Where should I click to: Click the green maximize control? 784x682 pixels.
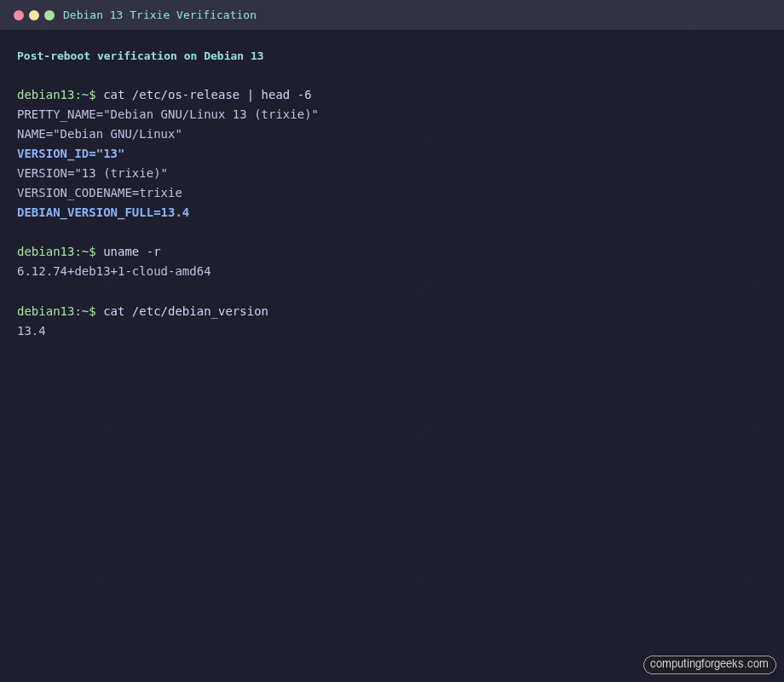click(x=49, y=14)
